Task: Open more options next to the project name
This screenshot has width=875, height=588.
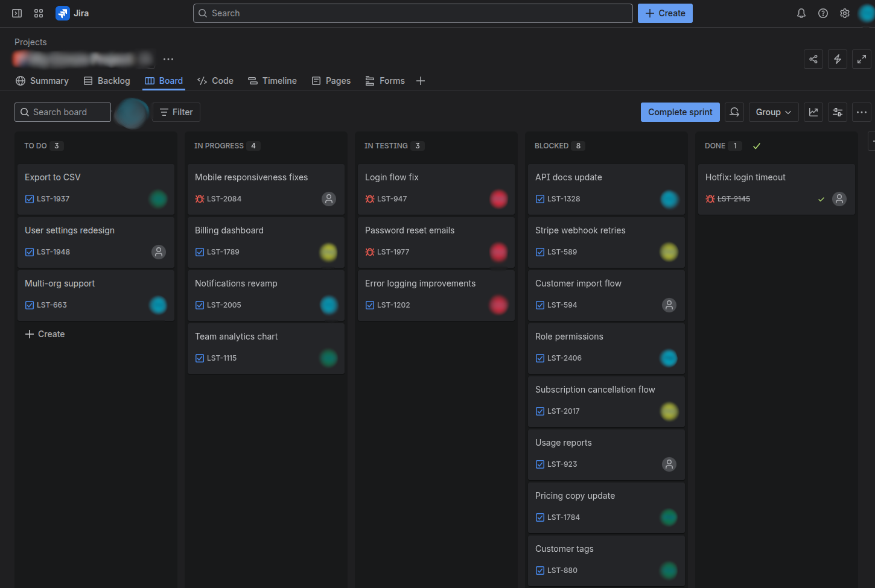Action: [x=168, y=58]
